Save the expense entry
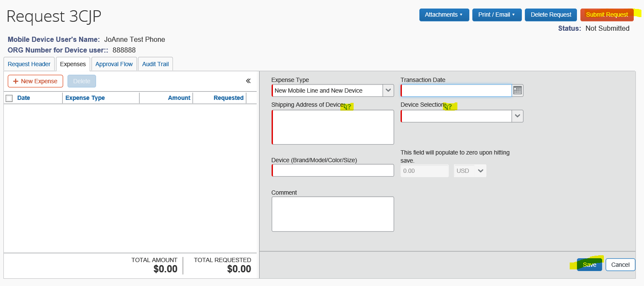 [589, 265]
